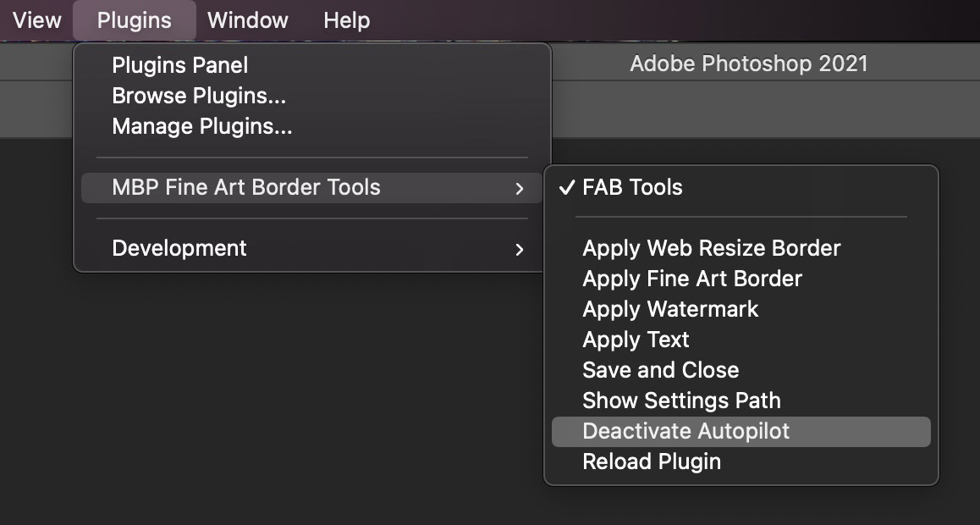Open the View menu
The height and width of the screenshot is (525, 980).
pyautogui.click(x=37, y=20)
